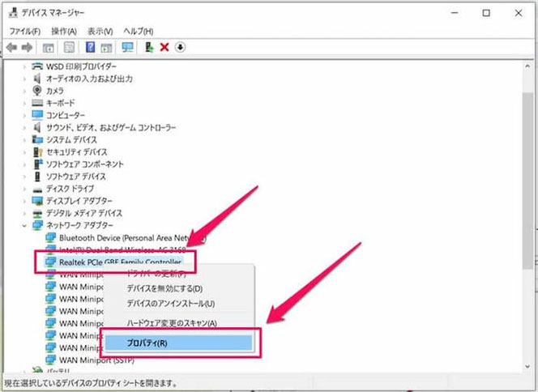Scan for hardware changes monitor icon

coord(128,47)
